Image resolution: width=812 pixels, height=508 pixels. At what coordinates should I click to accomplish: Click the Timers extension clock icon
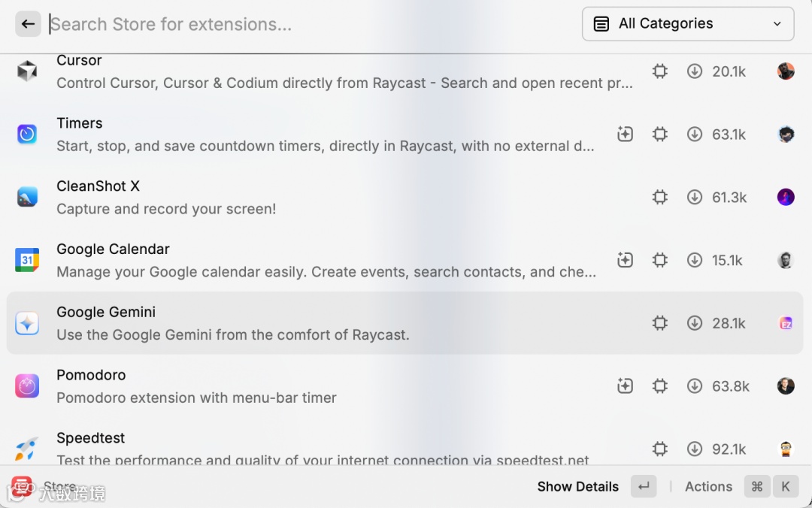[27, 135]
